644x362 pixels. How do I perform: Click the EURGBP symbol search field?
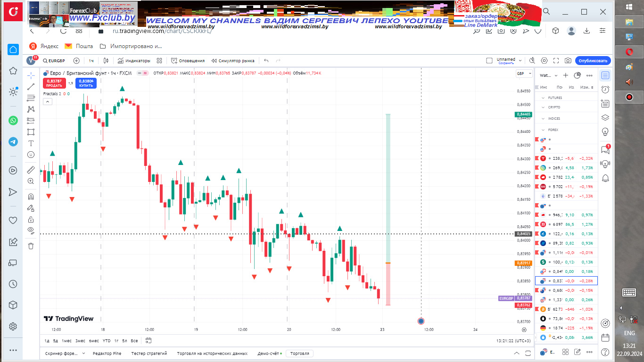click(54, 61)
